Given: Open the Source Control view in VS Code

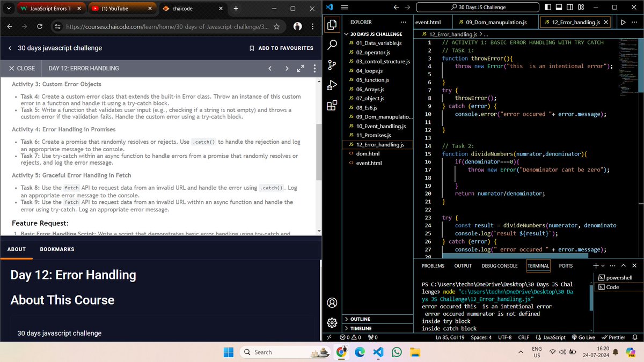Looking at the screenshot, I should tap(332, 65).
